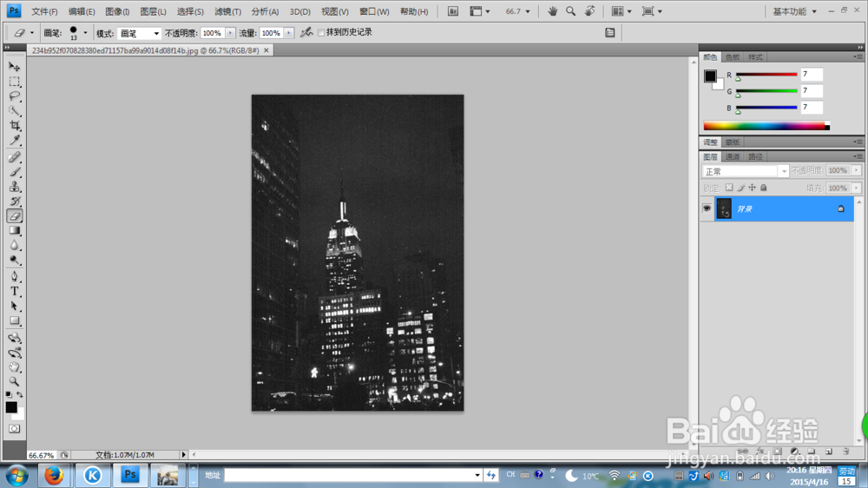Create a new layer button
This screenshot has height=488, width=868.
(829, 452)
